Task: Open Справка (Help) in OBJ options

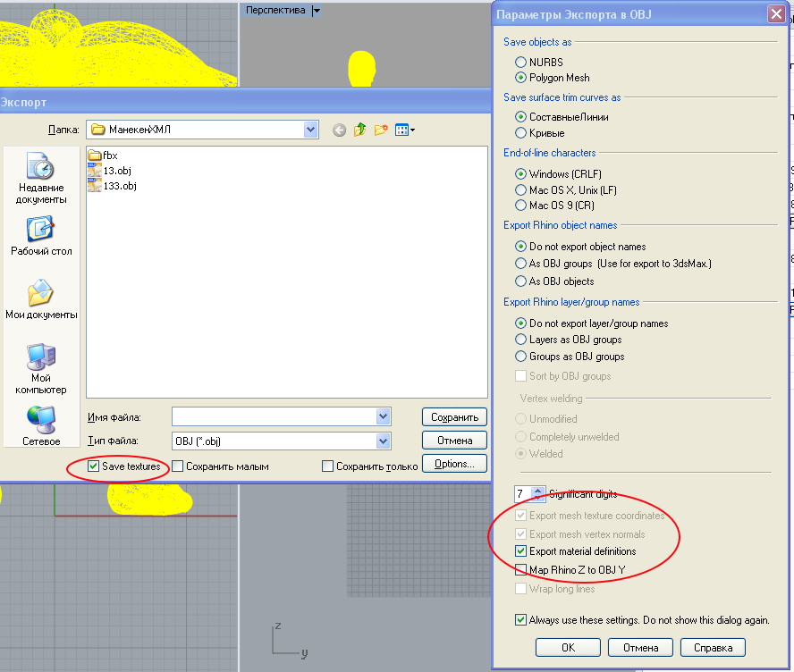Action: [x=713, y=647]
